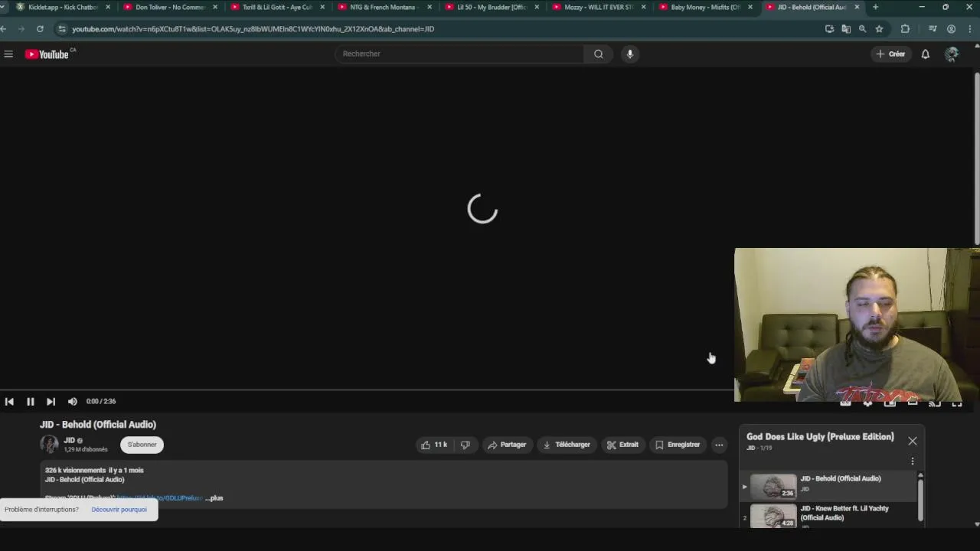Open the browser zoom magnifier icon
980x551 pixels.
click(862, 29)
